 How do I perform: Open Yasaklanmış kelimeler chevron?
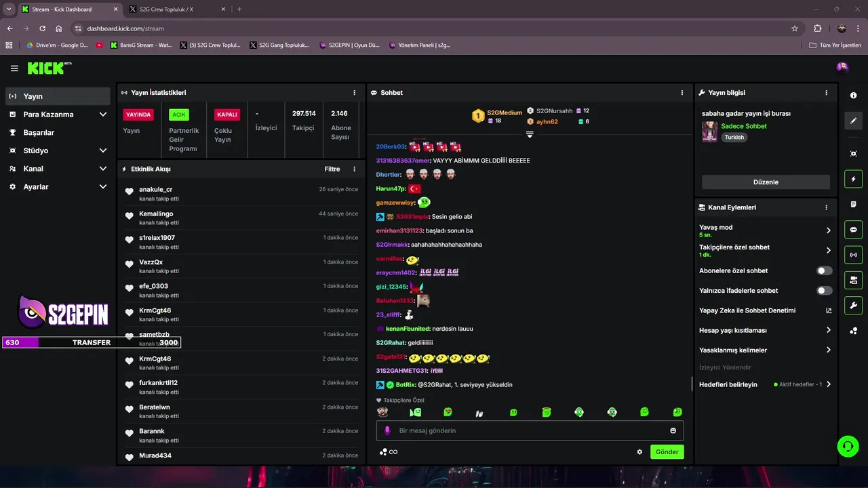[829, 350]
